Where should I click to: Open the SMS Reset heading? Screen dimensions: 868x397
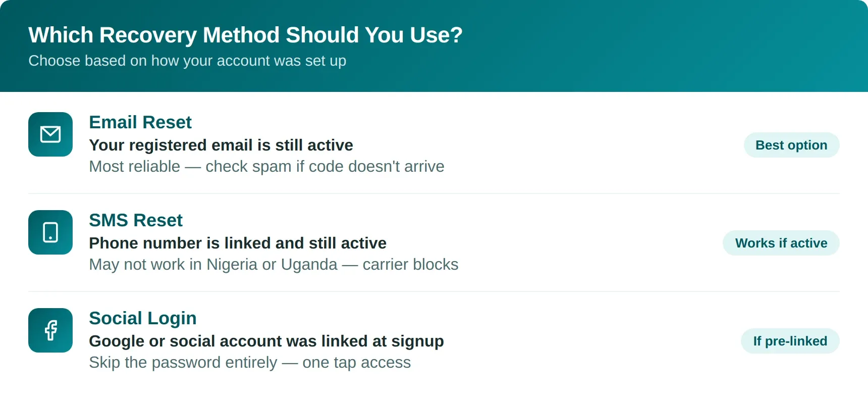[x=136, y=220]
